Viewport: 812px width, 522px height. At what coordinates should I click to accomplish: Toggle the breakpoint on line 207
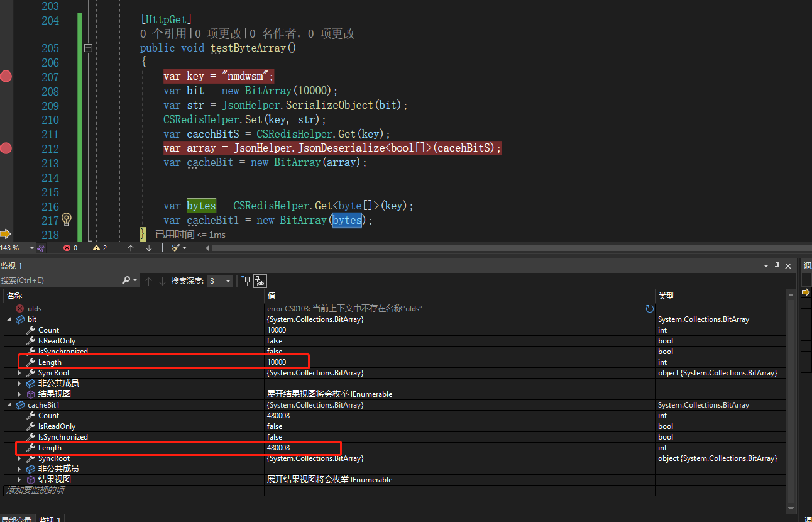(x=6, y=77)
